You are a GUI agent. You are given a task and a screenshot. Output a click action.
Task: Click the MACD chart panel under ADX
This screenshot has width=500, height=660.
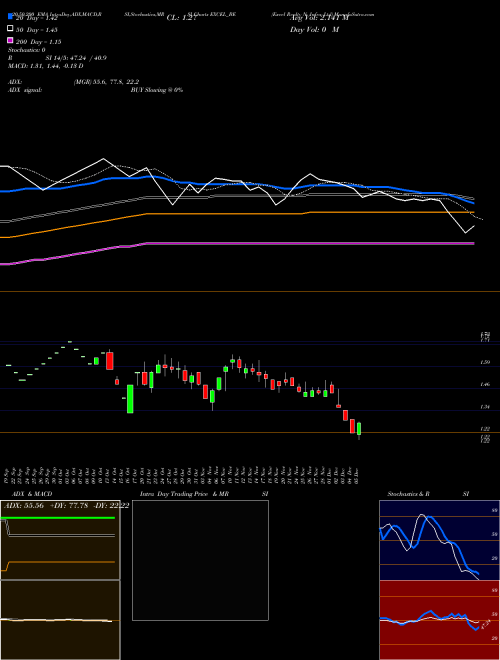(x=60, y=620)
